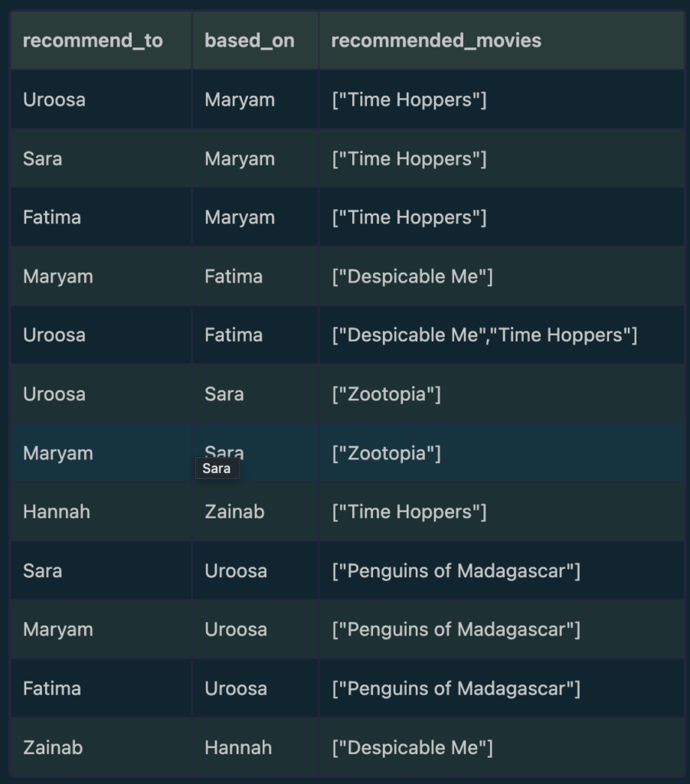Select Hannah in the based_on column
The width and height of the screenshot is (690, 784).
[238, 747]
